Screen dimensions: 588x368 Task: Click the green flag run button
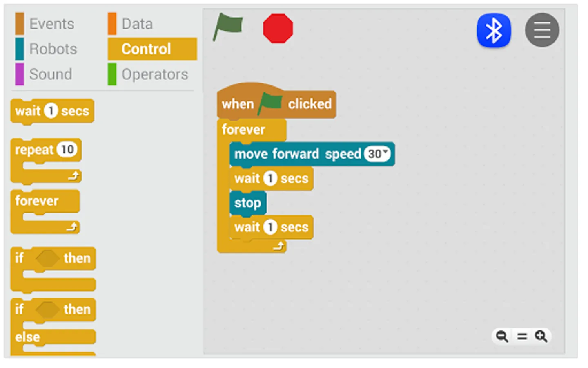click(x=228, y=27)
